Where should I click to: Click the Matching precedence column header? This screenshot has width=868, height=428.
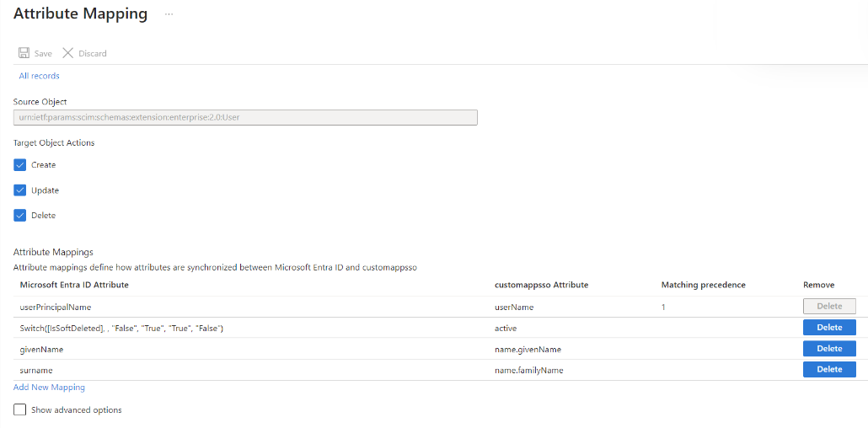point(703,285)
